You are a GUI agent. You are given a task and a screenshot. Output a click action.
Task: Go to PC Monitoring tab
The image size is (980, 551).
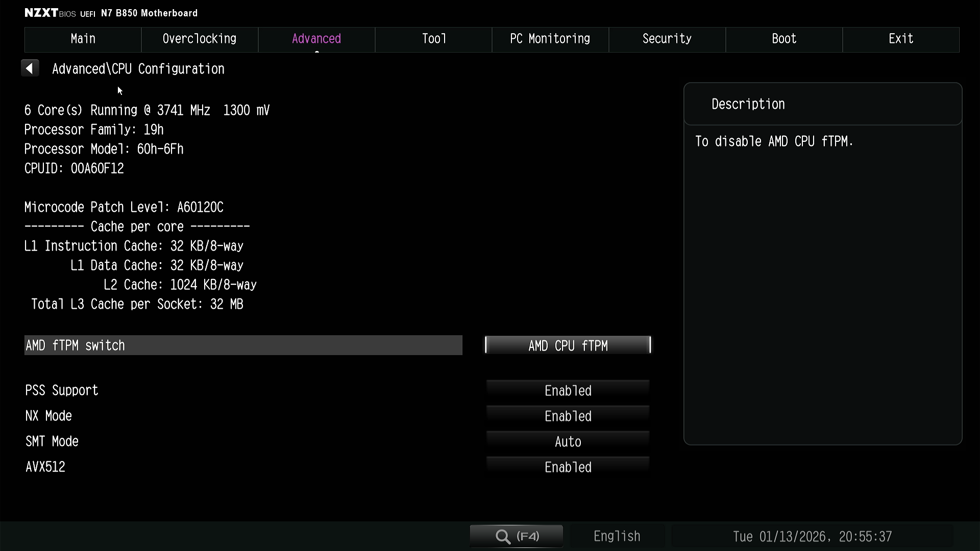550,39
